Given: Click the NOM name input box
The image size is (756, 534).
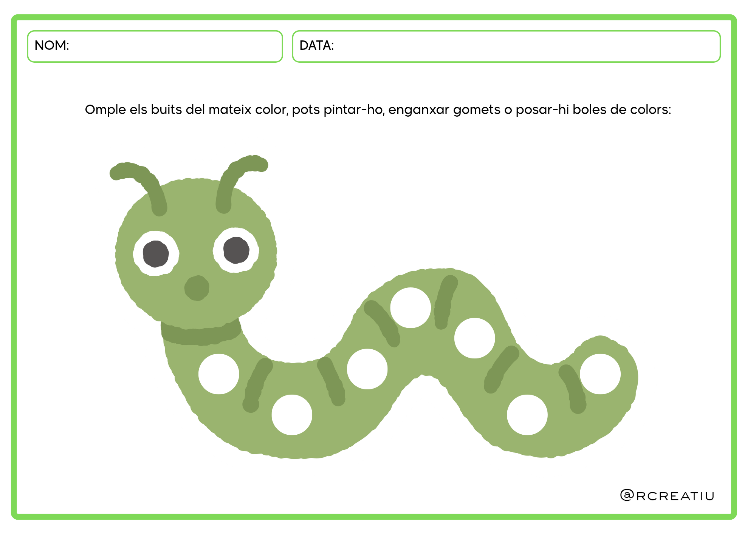Looking at the screenshot, I should (x=155, y=46).
